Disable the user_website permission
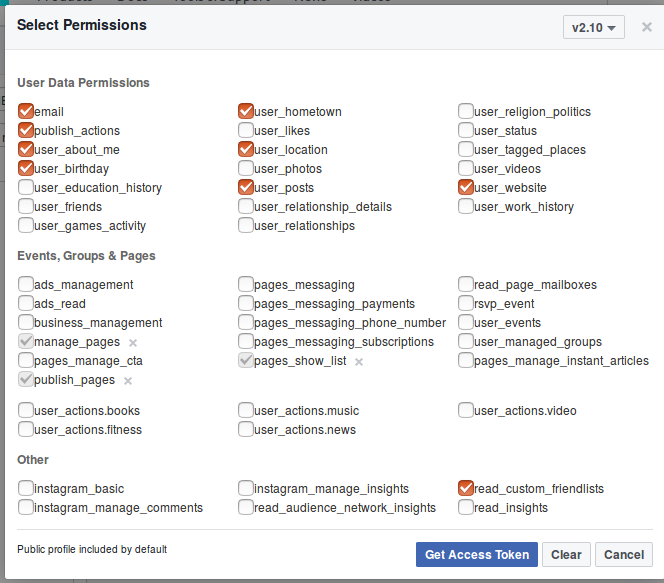The width and height of the screenshot is (664, 583). (x=466, y=188)
